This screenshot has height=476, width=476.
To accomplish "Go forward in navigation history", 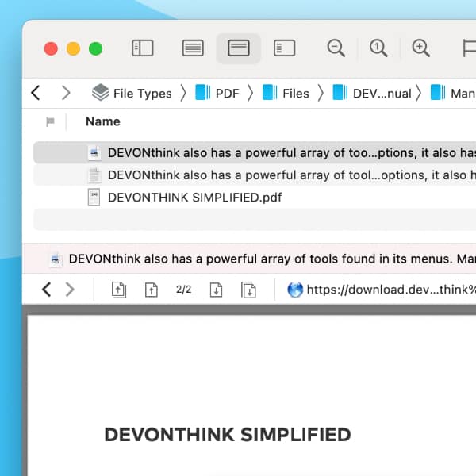I will click(66, 93).
